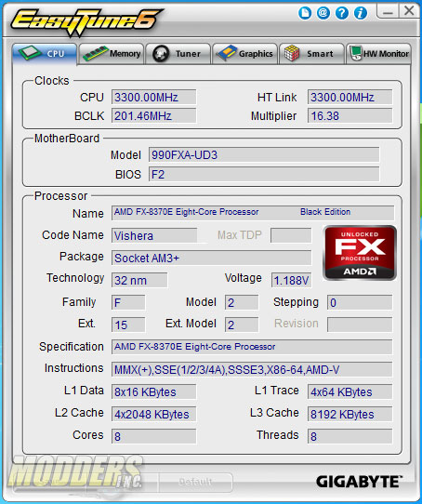The height and width of the screenshot is (504, 422).
Task: Click the L1 Trace value 4x64 KBytes
Action: [349, 391]
